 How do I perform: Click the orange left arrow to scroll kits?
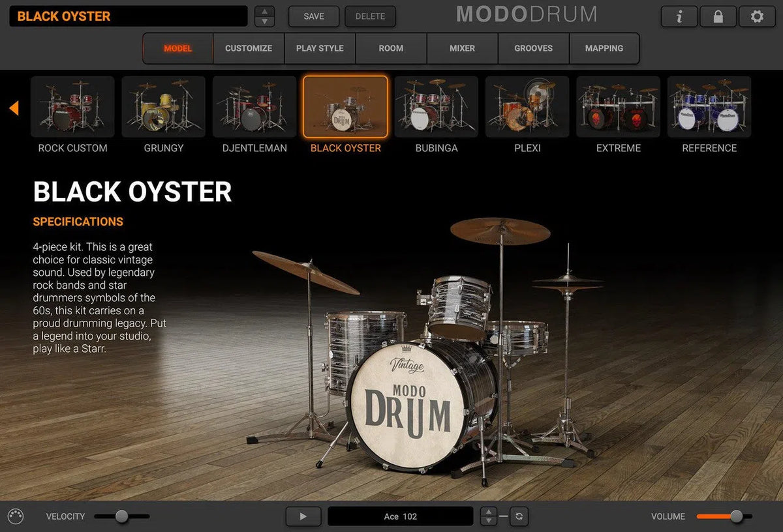[14, 109]
